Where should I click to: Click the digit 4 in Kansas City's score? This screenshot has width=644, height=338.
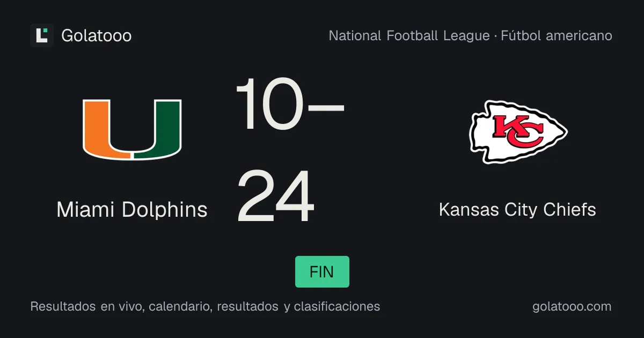click(295, 196)
